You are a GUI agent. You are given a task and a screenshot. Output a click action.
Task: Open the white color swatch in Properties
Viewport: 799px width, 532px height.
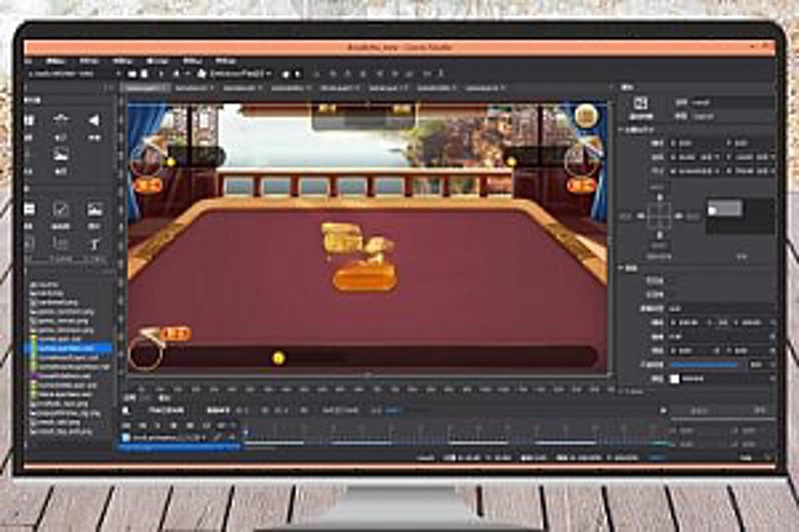pos(675,378)
